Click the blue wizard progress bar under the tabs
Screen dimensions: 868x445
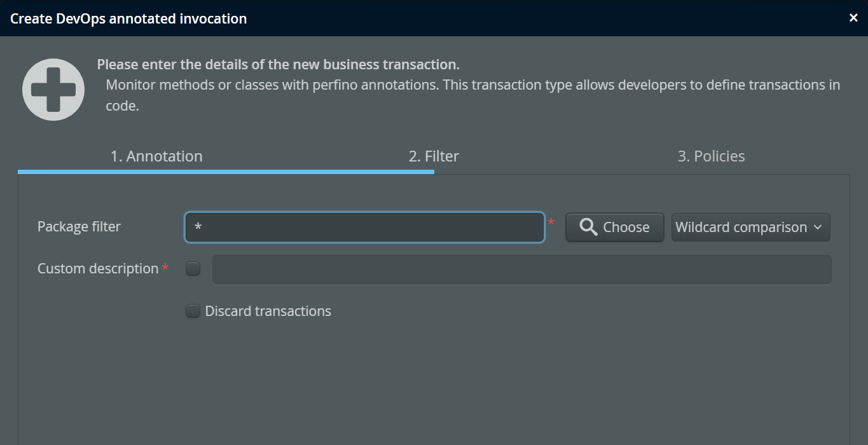[x=226, y=172]
